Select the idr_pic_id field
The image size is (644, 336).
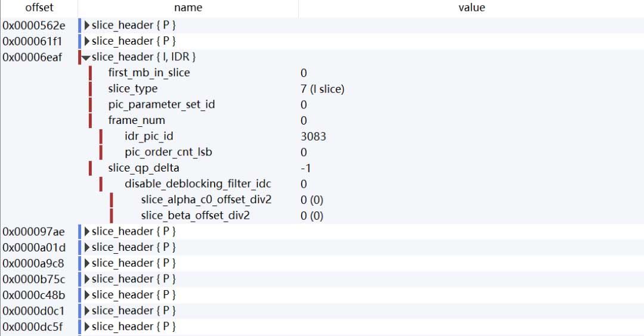tap(148, 136)
